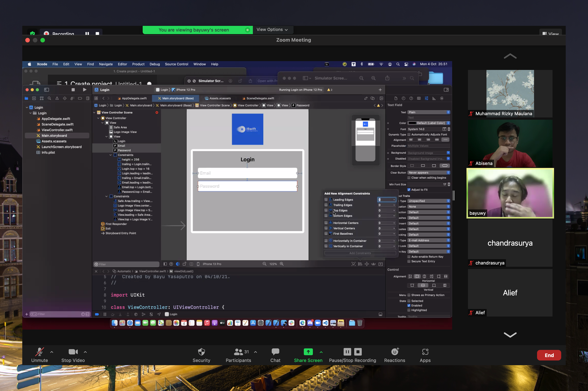Image resolution: width=588 pixels, height=391 pixels.
Task: Show the Attributes inspector
Action: pyautogui.click(x=426, y=98)
